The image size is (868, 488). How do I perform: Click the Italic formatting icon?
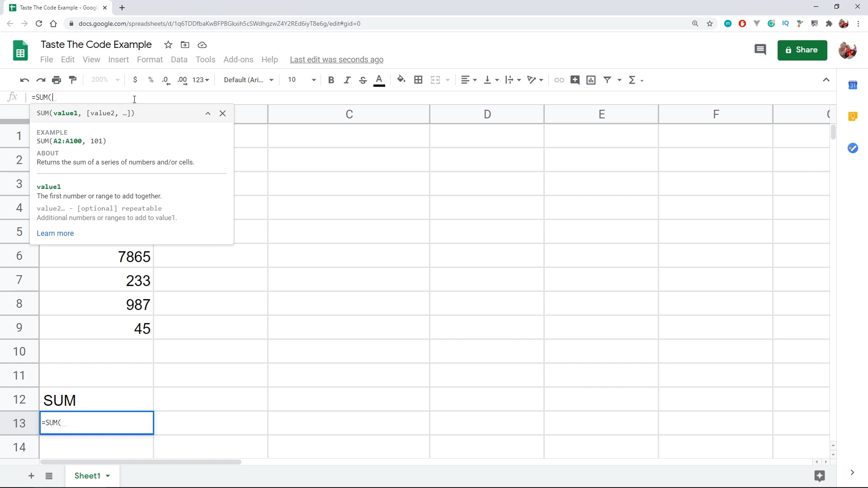(x=347, y=80)
